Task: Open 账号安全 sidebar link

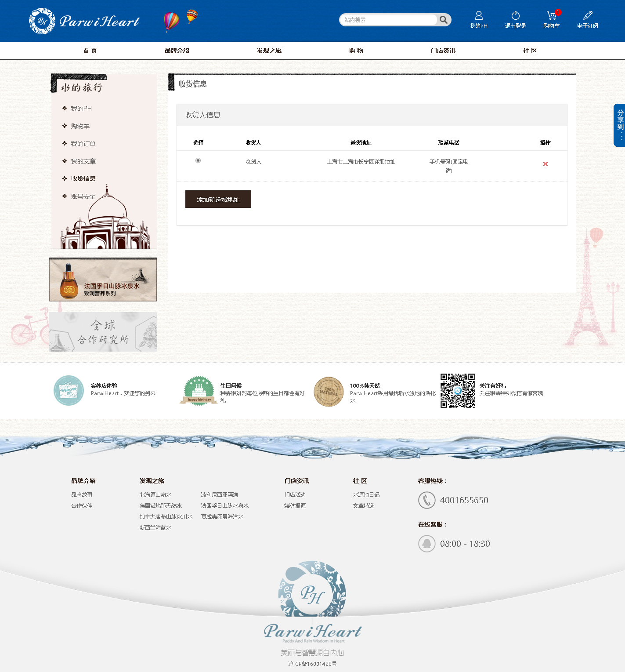Action: click(x=83, y=196)
